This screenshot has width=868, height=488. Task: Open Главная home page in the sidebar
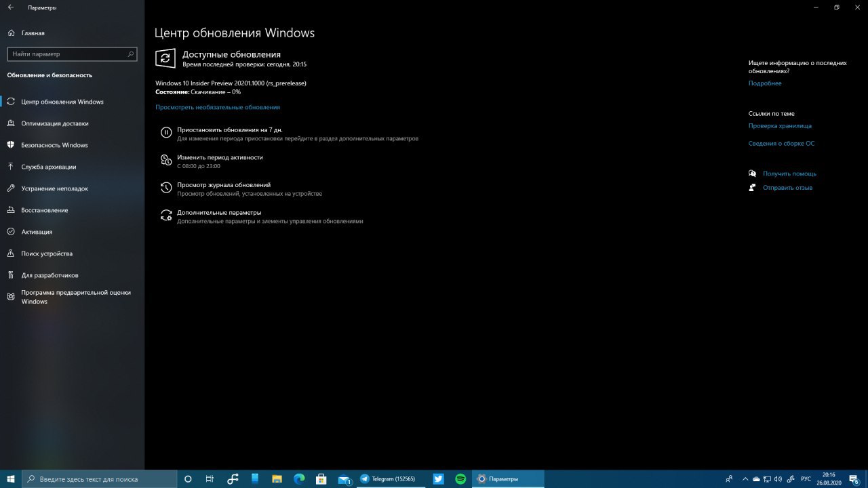[x=33, y=33]
